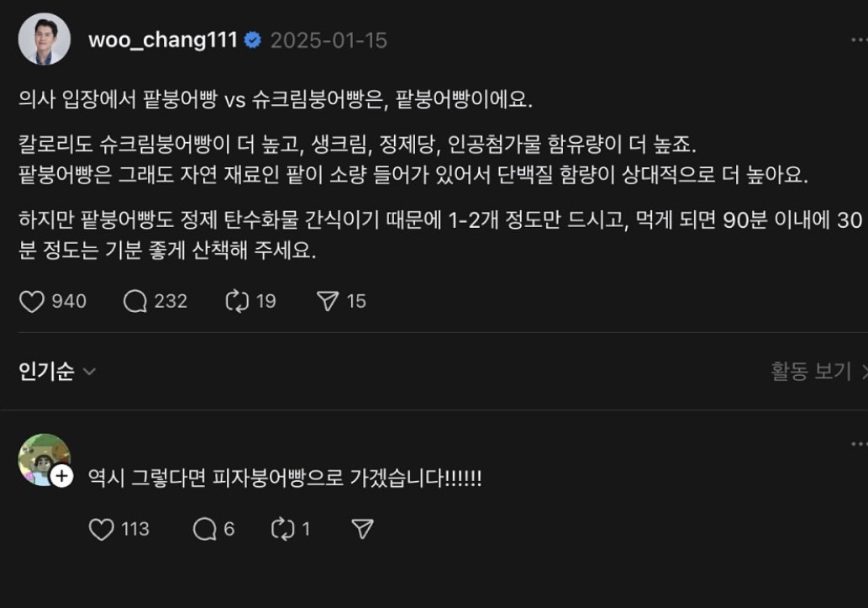Screen dimensions: 868x608
Task: Open the 인기순 sort dropdown
Action: (57, 372)
